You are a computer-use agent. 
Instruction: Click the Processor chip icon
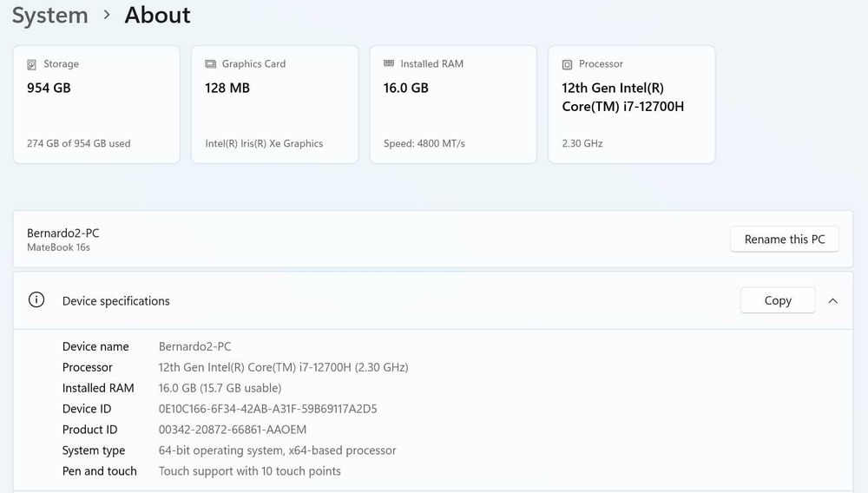[568, 64]
